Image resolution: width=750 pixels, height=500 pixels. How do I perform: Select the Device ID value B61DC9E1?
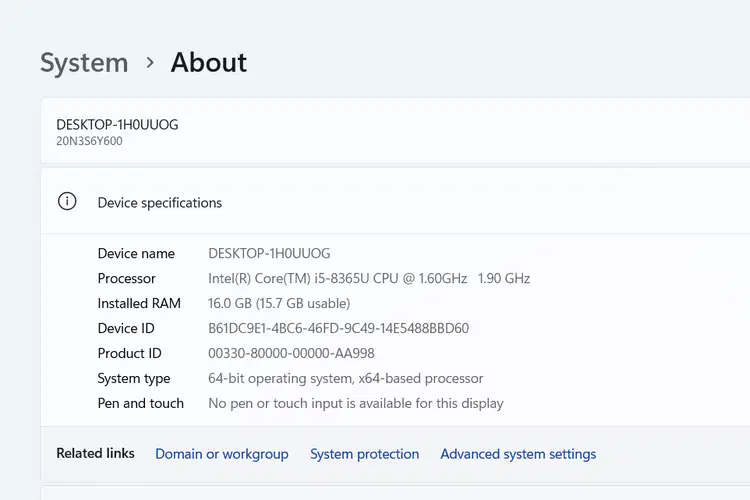[338, 328]
